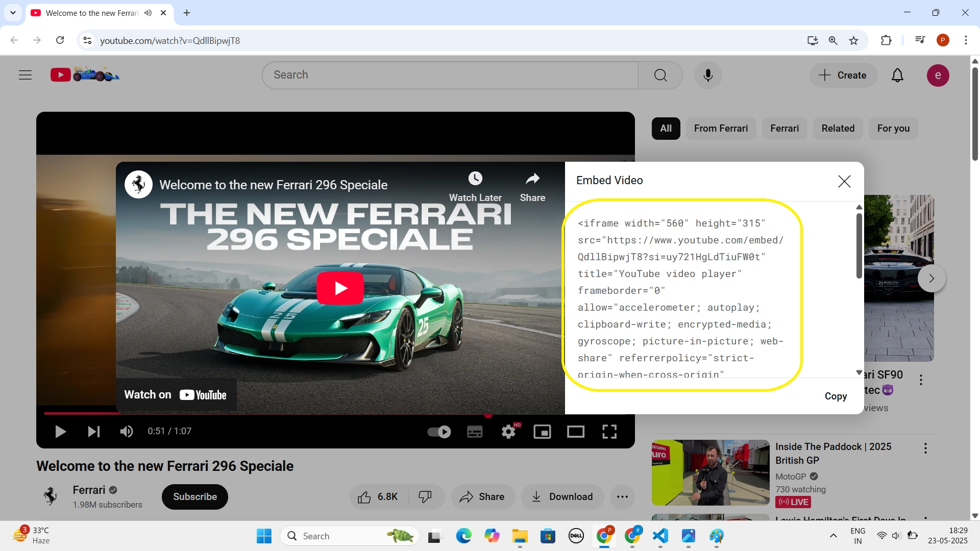Open tab search dropdown arrow

[x=13, y=13]
